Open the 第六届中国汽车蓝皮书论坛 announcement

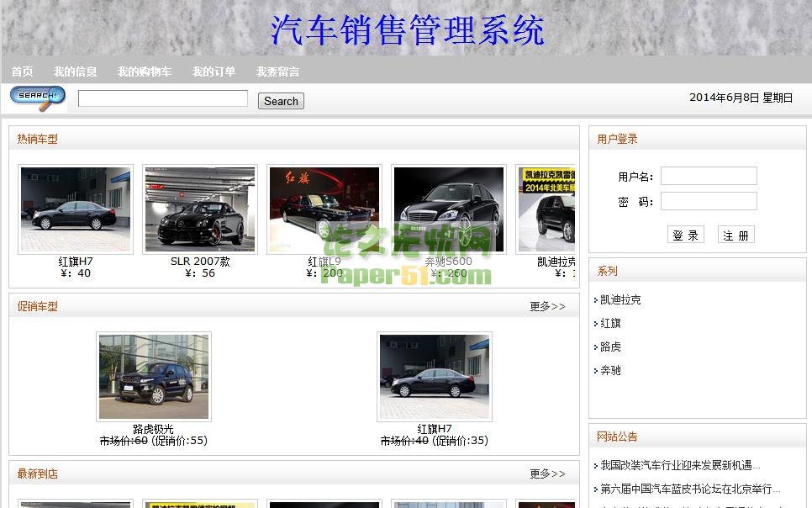690,489
